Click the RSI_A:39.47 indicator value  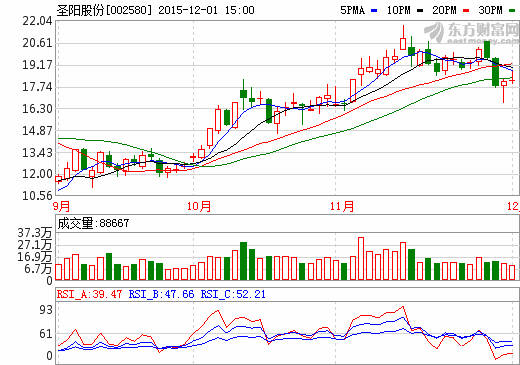89,294
